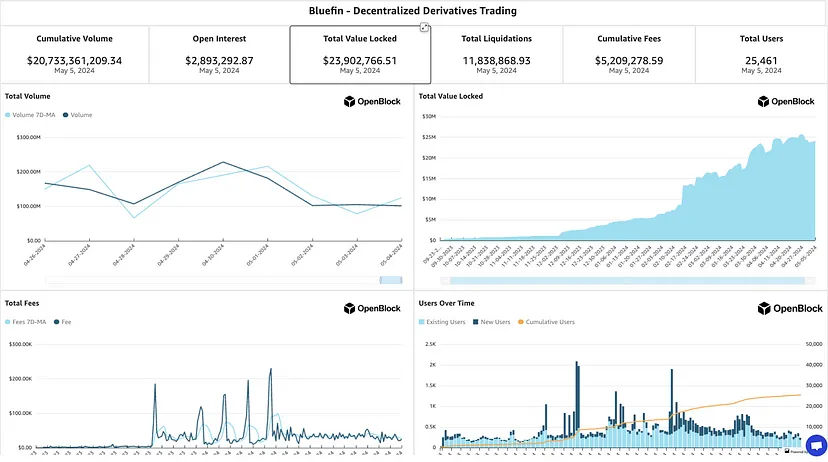This screenshot has height=462, width=828.
Task: Select the Total Users metric card
Action: pos(761,54)
